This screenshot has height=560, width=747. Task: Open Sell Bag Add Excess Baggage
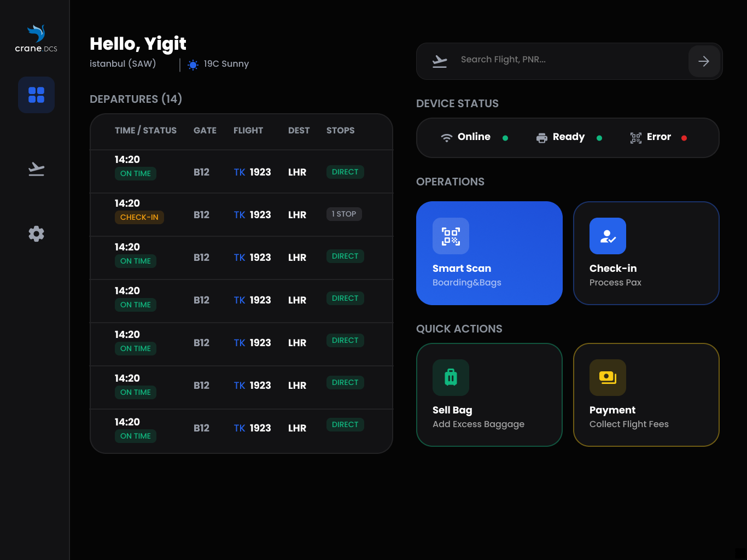tap(489, 395)
